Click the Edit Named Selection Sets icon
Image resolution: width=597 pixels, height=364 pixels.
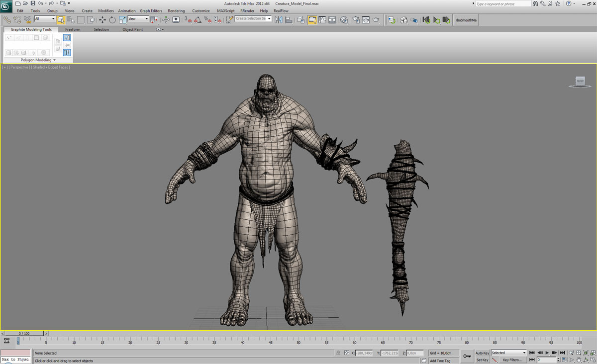tap(229, 20)
